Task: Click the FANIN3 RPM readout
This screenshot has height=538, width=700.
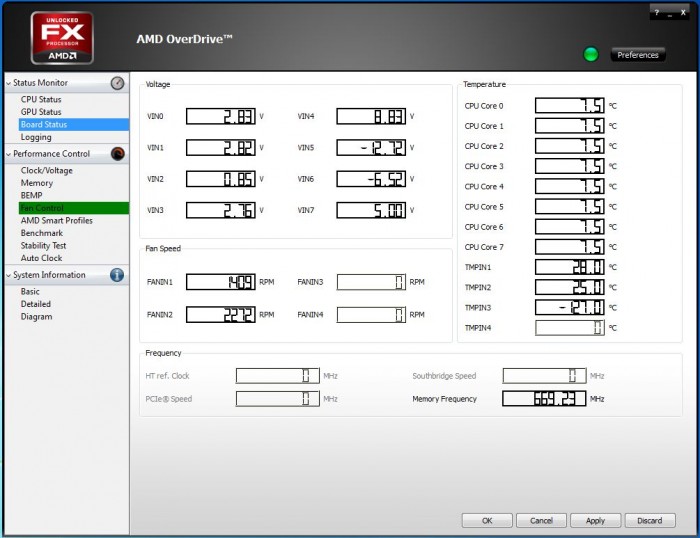Action: pos(371,282)
